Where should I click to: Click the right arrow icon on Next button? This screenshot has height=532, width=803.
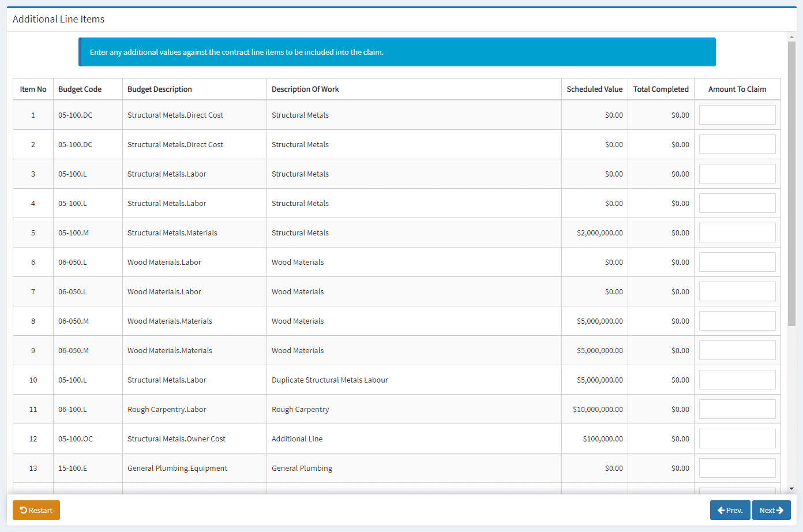(x=782, y=510)
